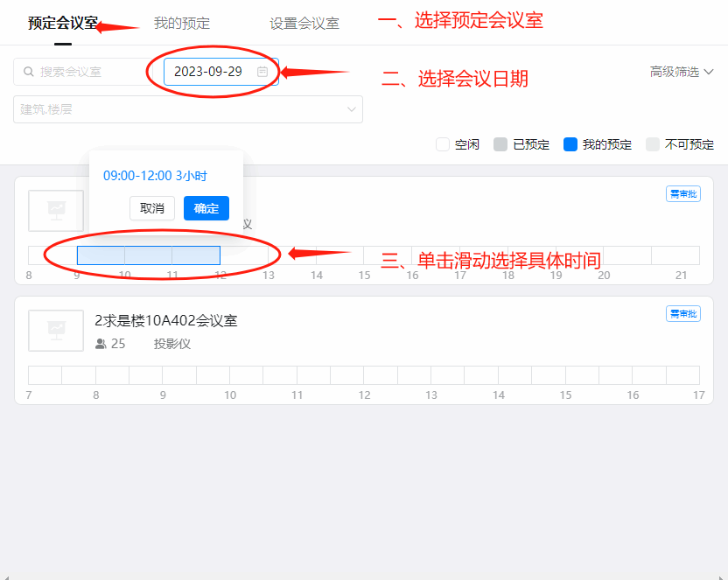Click the calendar icon in the date field
Viewport: 728px width, 580px height.
click(x=262, y=72)
